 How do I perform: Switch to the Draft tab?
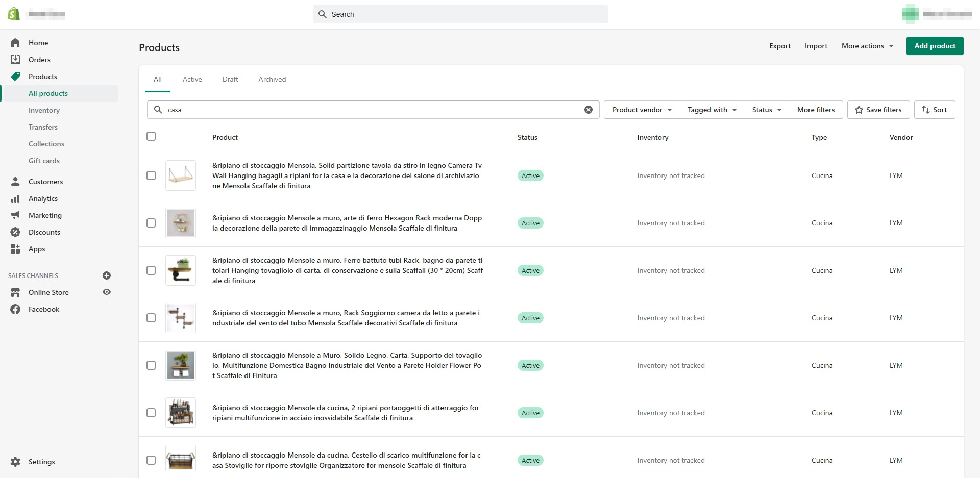tap(230, 79)
